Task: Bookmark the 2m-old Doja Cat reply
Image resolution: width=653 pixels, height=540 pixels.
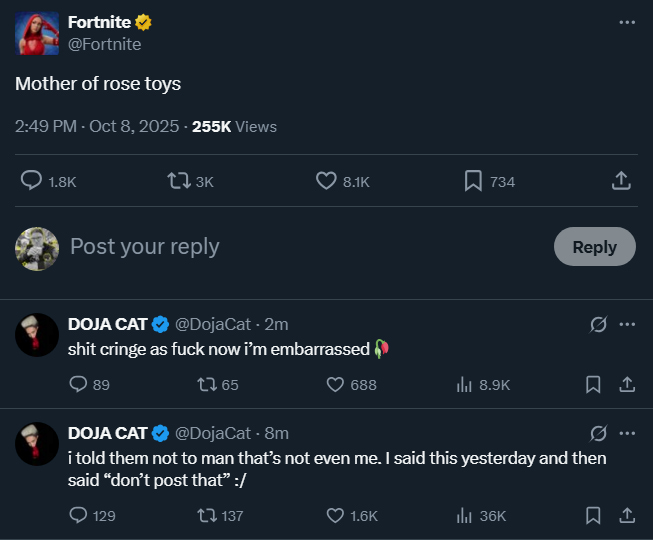Action: [593, 384]
